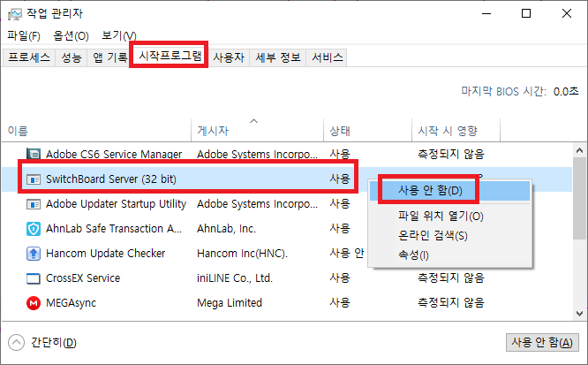
Task: Click the Task Manager app icon in title bar
Action: [15, 14]
